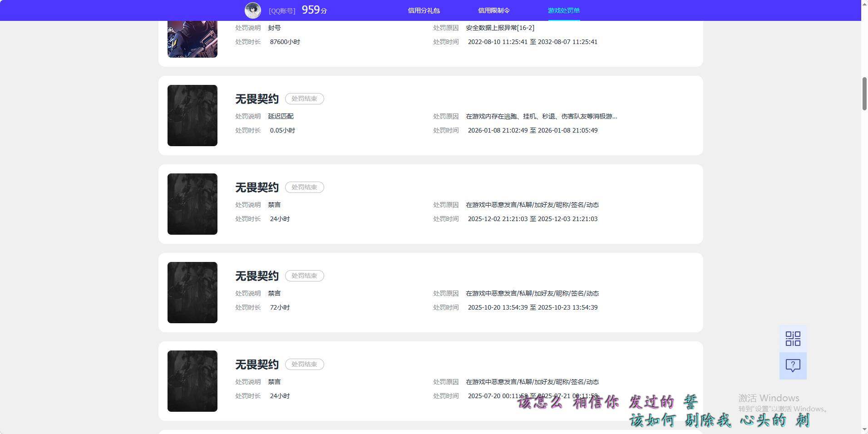Click 72小时 duration value

coord(280,307)
